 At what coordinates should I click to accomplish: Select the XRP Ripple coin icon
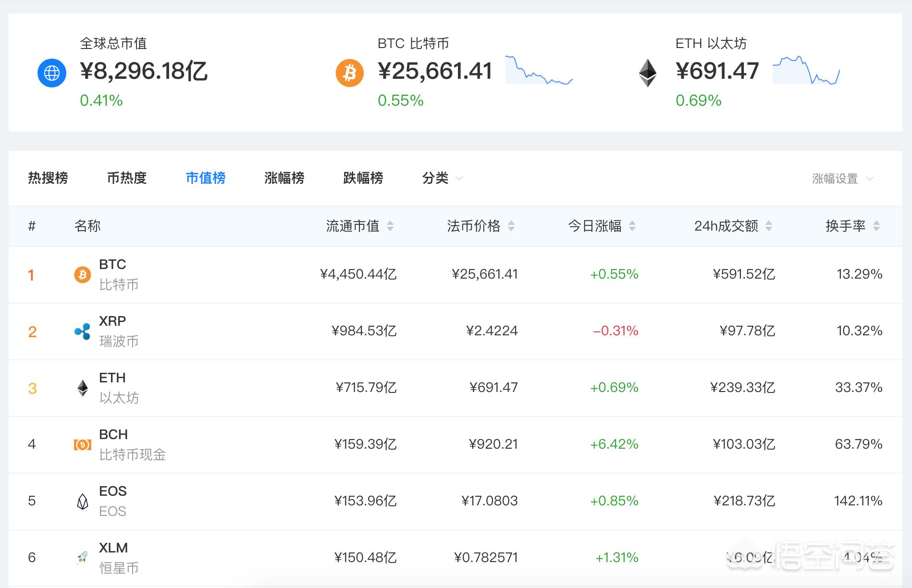pos(82,331)
